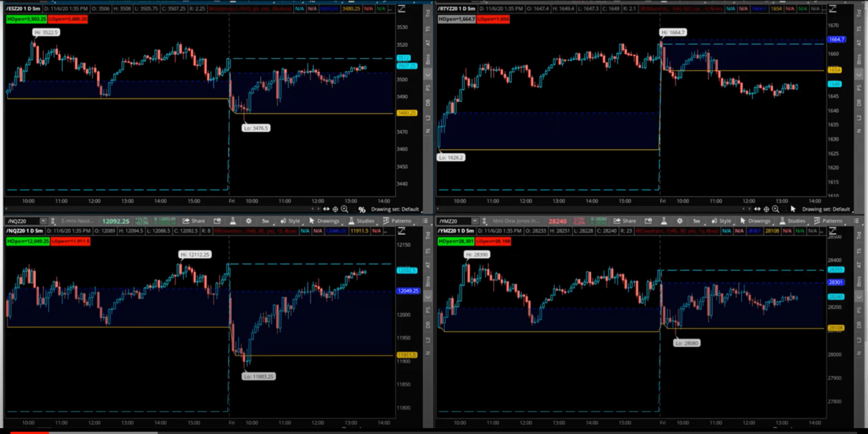Open the 5m timeframe menu in /NQZ20 toolbar
Screen dimensions: 868x434
point(265,221)
